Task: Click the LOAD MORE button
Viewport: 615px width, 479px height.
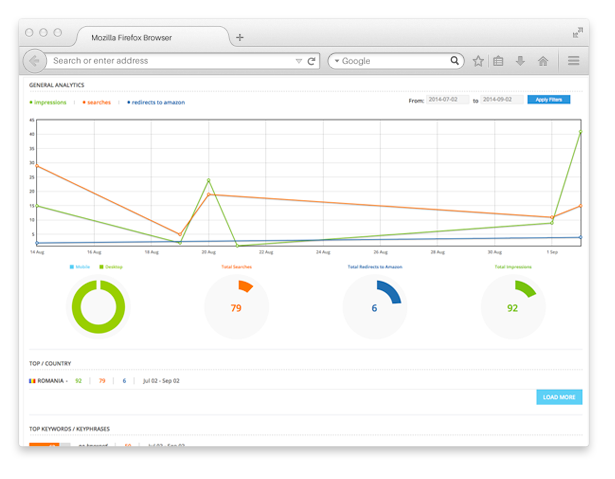Action: [559, 397]
